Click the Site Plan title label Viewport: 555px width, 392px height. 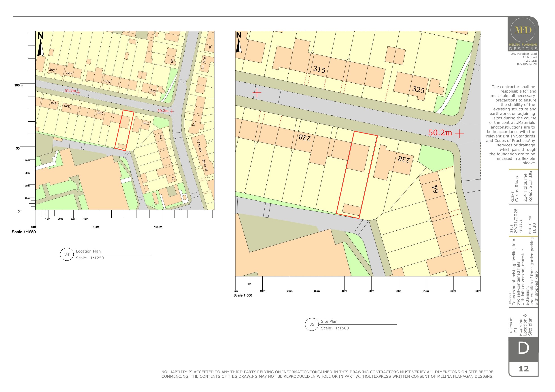[x=329, y=321]
